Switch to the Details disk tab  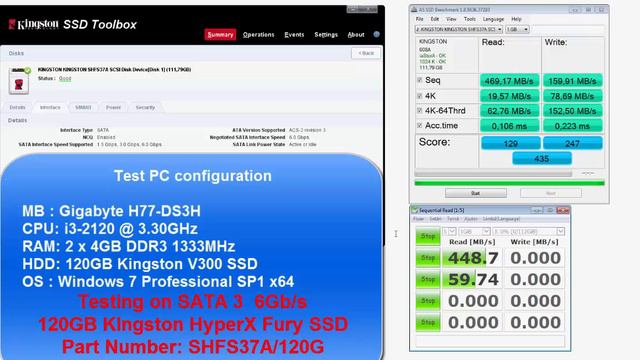18,107
